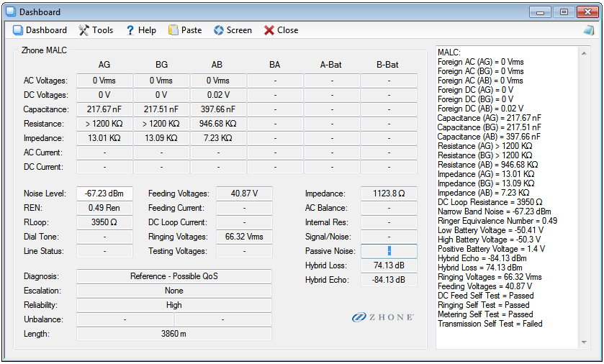The image size is (604, 364).
Task: Click the AB Resistance cell 946.68 KΩ
Action: (217, 124)
